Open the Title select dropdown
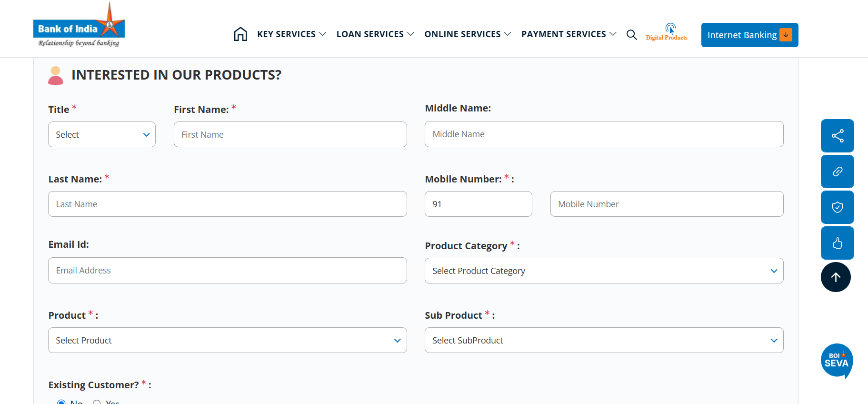The width and height of the screenshot is (868, 404). [x=102, y=134]
